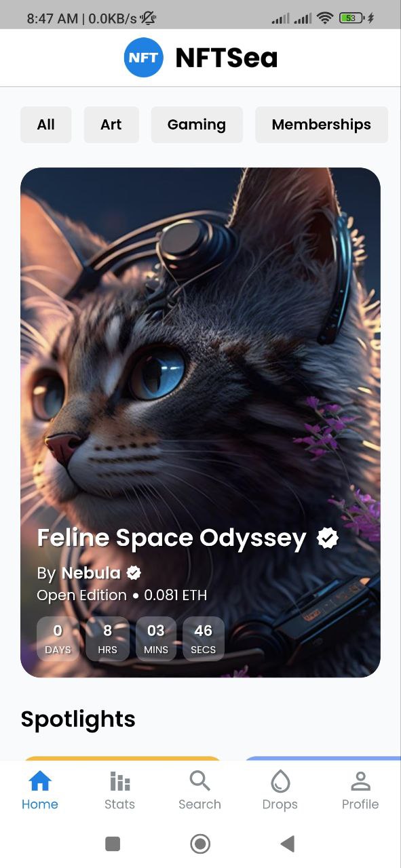Open the Drops droplet icon
Viewport: 401px width, 868px height.
pyautogui.click(x=280, y=782)
